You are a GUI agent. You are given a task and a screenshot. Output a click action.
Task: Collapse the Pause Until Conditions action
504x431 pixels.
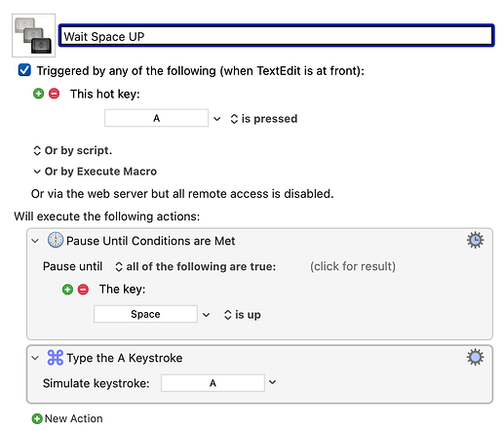point(35,241)
